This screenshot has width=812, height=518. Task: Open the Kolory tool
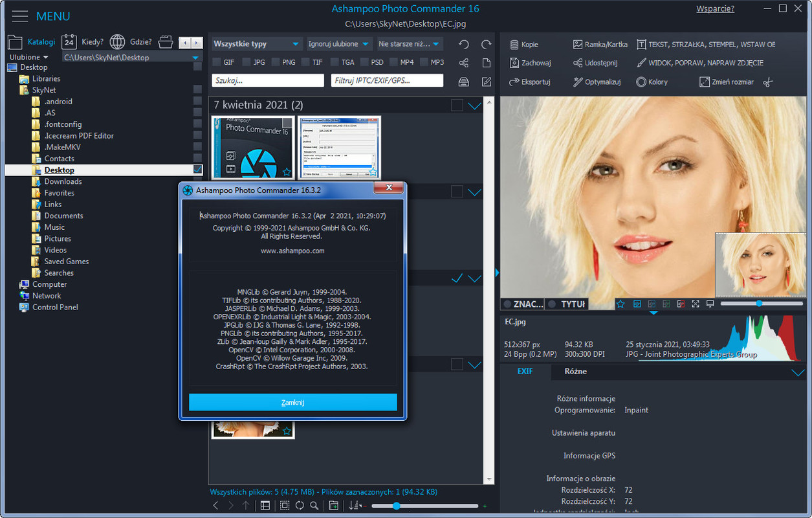(x=652, y=82)
